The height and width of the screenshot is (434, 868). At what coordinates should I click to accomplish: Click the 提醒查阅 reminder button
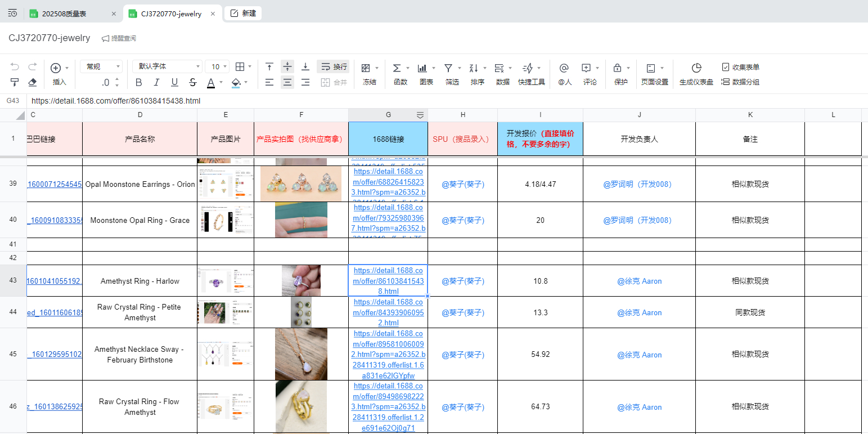[119, 38]
